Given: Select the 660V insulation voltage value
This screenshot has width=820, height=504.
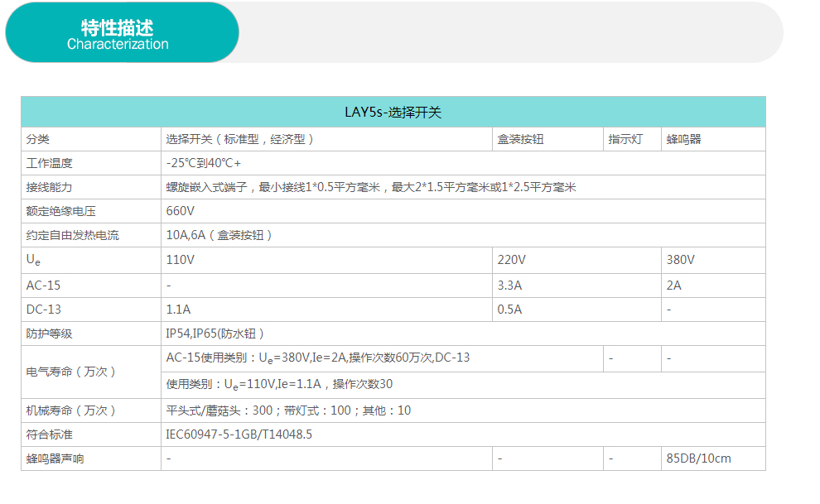Looking at the screenshot, I should click(x=181, y=211).
